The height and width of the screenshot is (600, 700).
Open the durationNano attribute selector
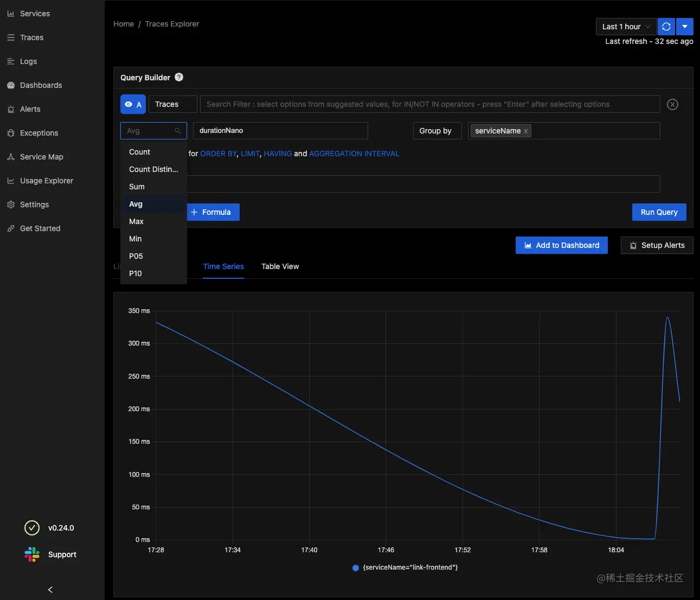coord(280,131)
